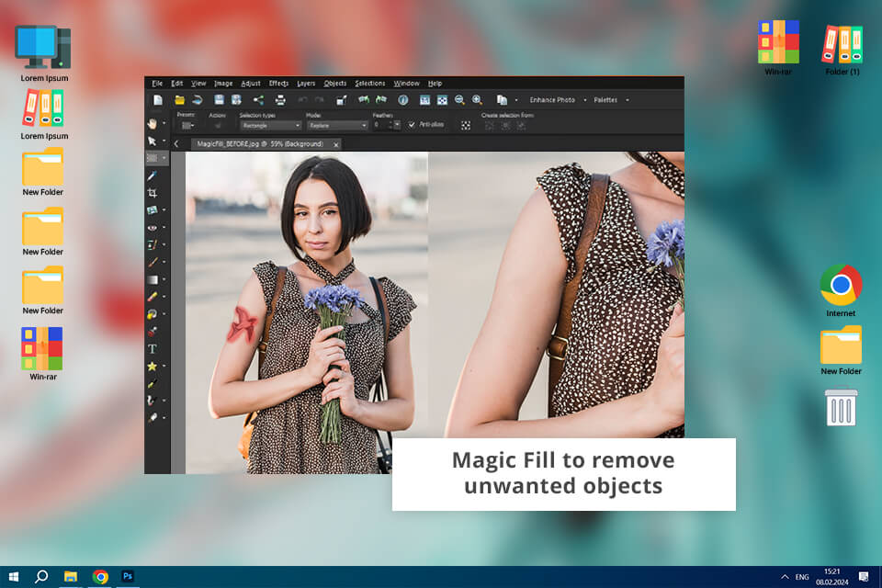Open the Layers menu
Screen dimensions: 882x588
pos(306,84)
